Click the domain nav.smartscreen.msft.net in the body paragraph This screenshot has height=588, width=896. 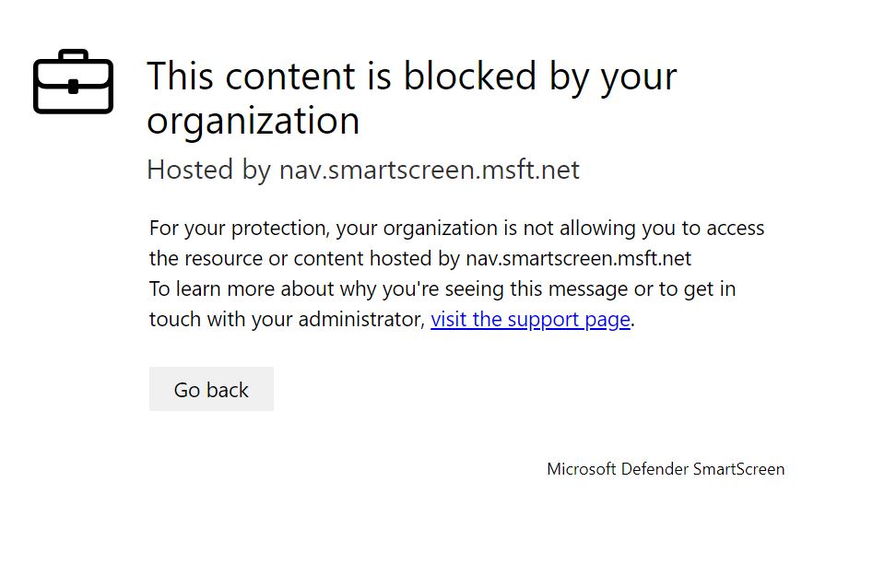[x=578, y=258]
